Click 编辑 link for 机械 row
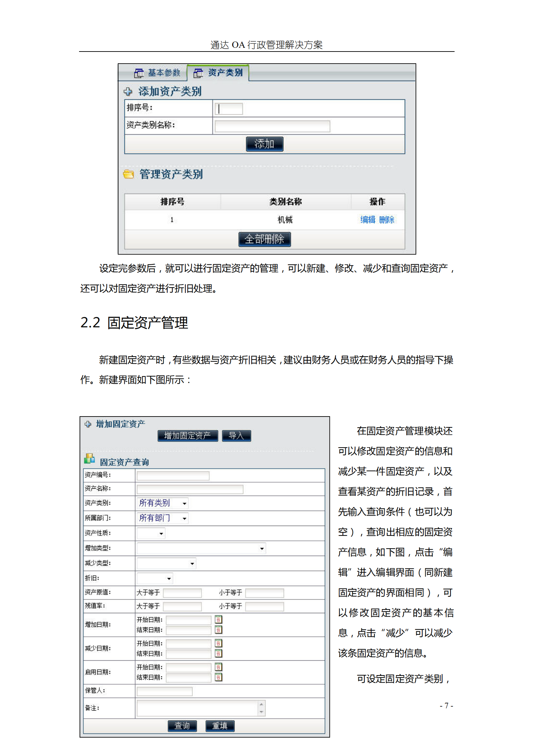The width and height of the screenshot is (534, 756). [368, 220]
